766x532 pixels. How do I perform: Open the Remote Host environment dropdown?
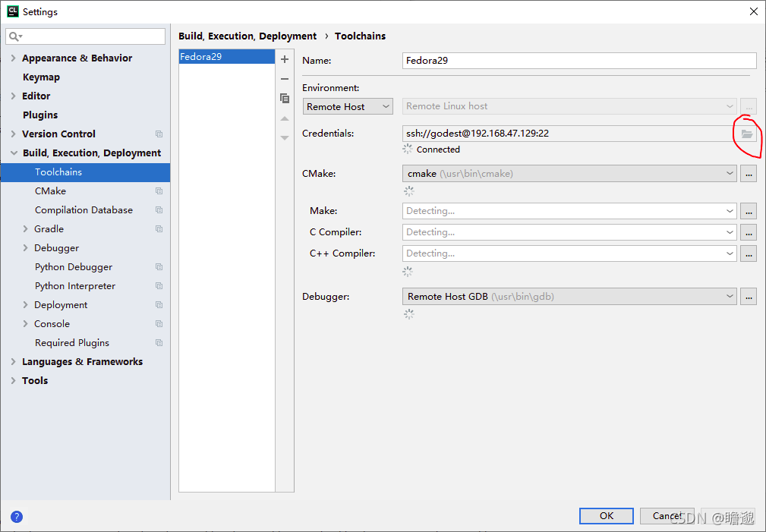click(348, 106)
